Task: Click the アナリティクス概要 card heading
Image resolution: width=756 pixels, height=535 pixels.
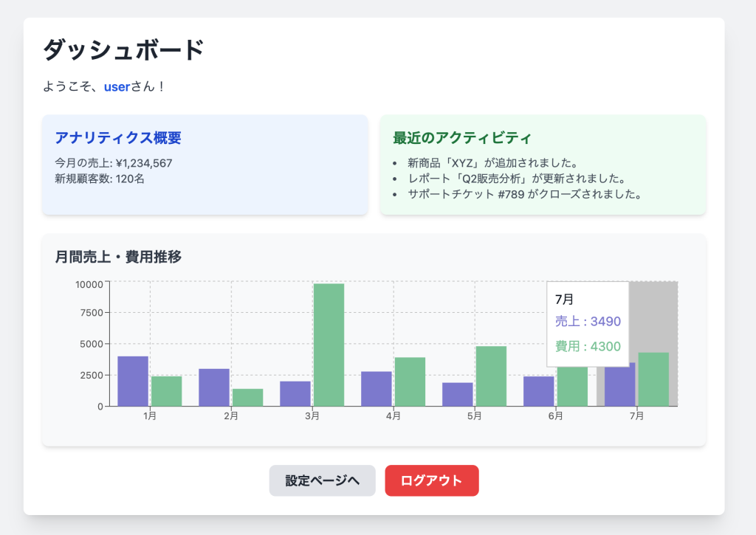Action: (x=118, y=138)
